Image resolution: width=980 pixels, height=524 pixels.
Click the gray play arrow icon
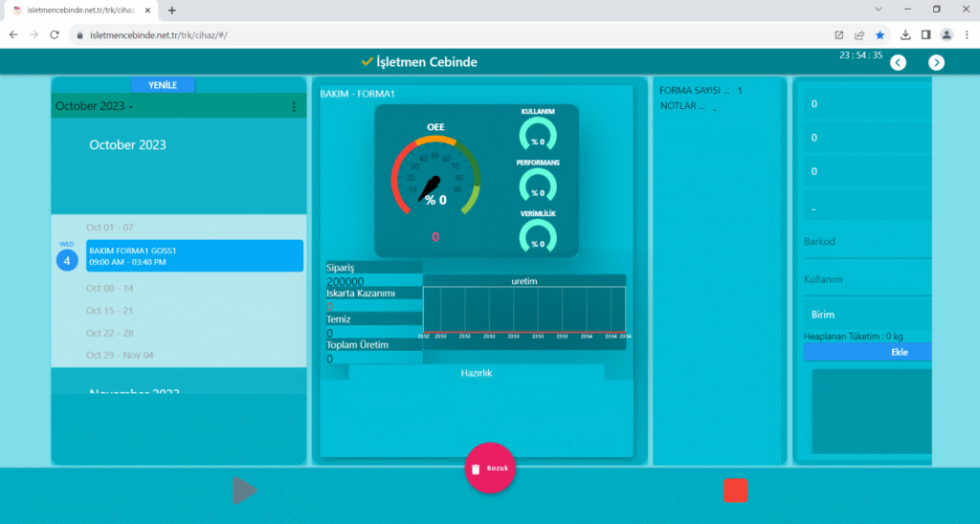(x=244, y=491)
